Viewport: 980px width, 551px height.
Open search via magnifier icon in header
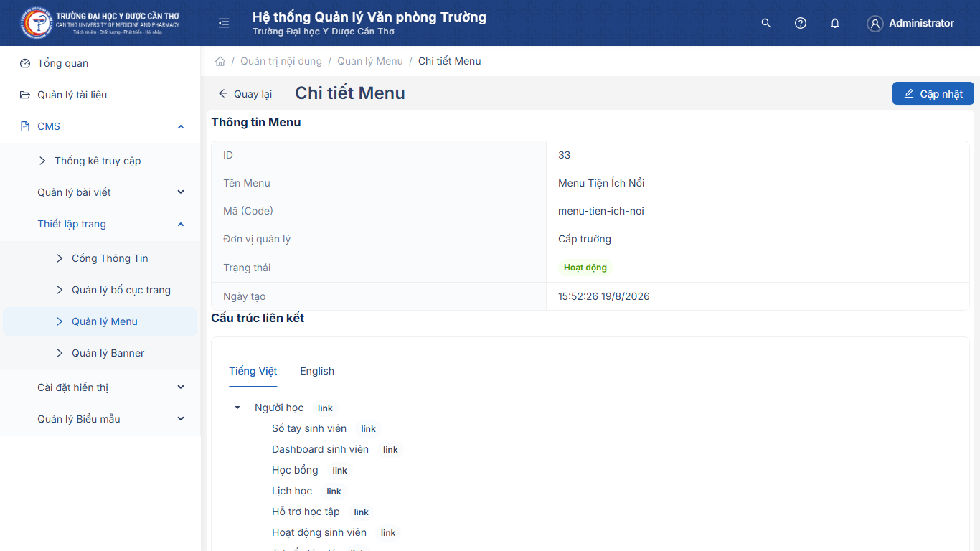point(766,23)
